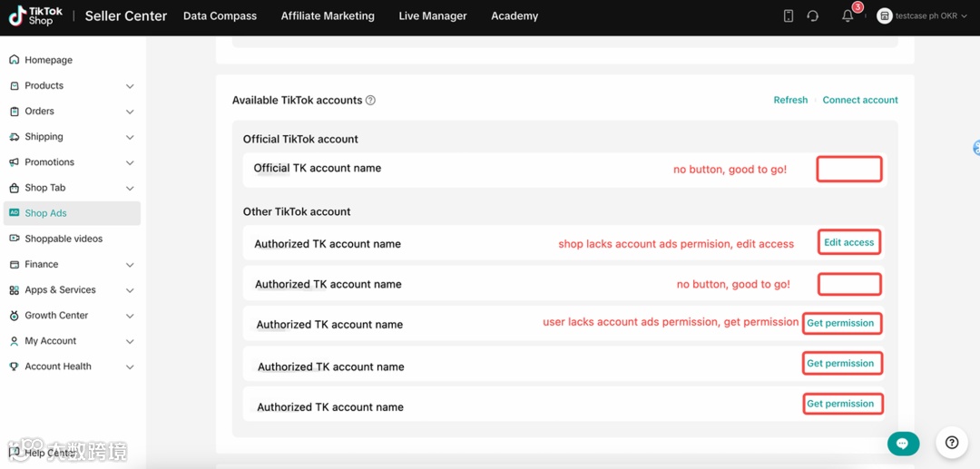The width and height of the screenshot is (980, 469).
Task: Expand the Products sidebar section
Action: coord(130,86)
